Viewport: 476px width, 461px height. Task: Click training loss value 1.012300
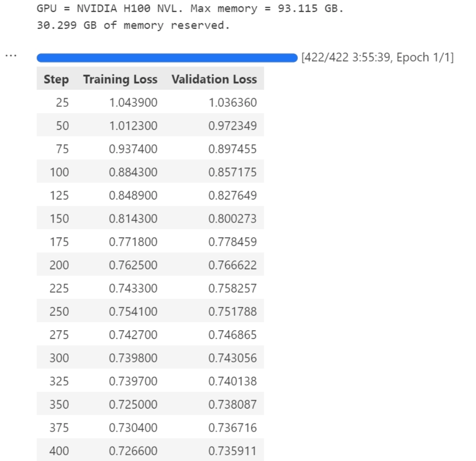point(133,125)
